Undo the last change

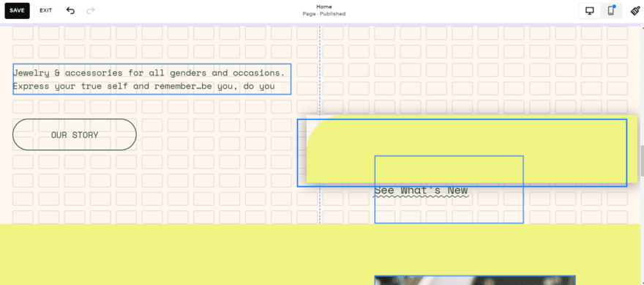coord(71,10)
